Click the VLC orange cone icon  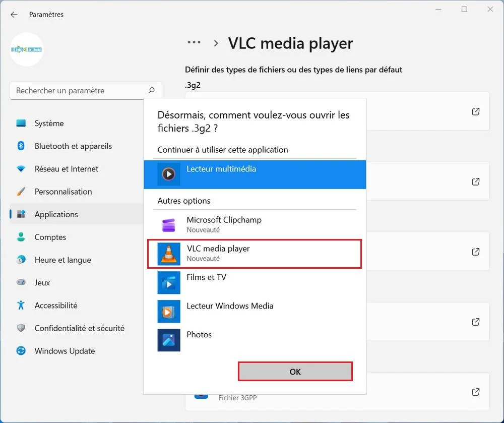click(x=169, y=254)
